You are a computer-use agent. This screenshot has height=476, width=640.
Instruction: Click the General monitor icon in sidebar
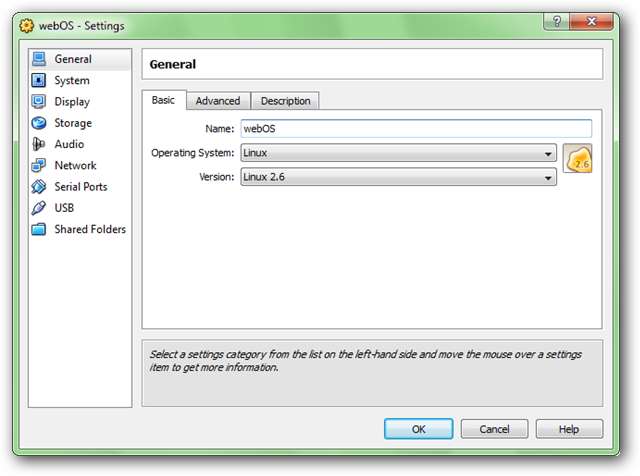(x=39, y=59)
